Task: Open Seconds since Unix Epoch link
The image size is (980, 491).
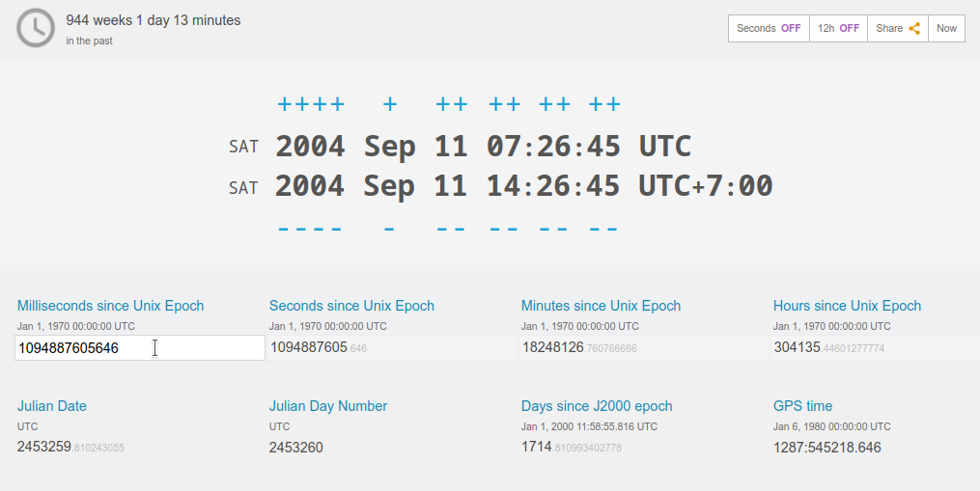Action: point(351,306)
